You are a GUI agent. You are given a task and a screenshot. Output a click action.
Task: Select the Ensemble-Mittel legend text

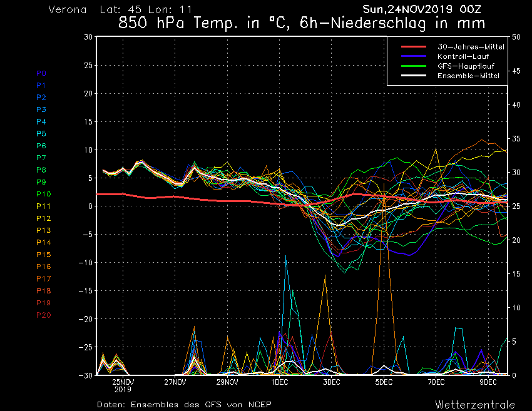coord(463,75)
